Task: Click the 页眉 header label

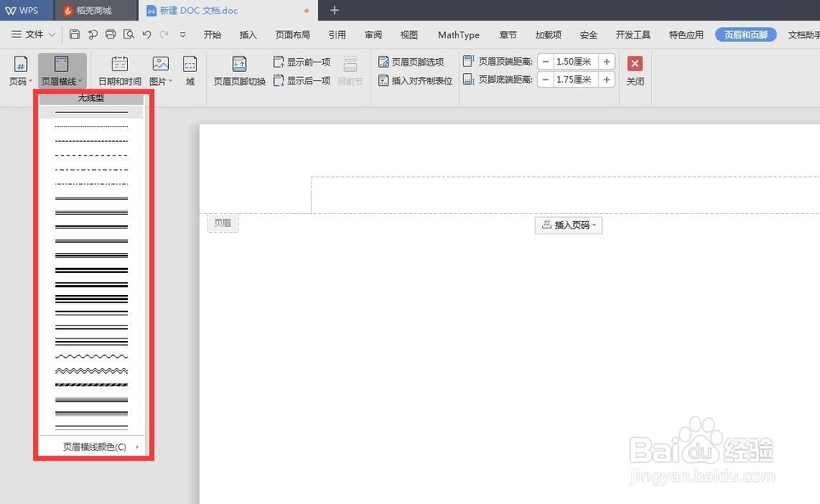Action: [x=223, y=223]
